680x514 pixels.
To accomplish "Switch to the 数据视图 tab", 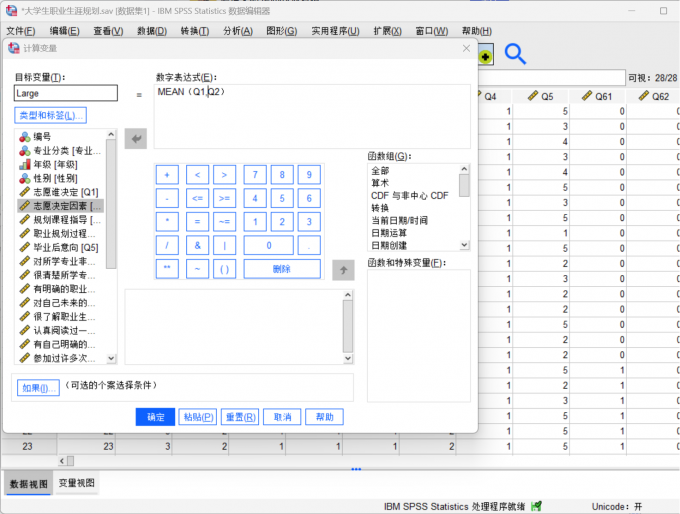I will tap(29, 484).
